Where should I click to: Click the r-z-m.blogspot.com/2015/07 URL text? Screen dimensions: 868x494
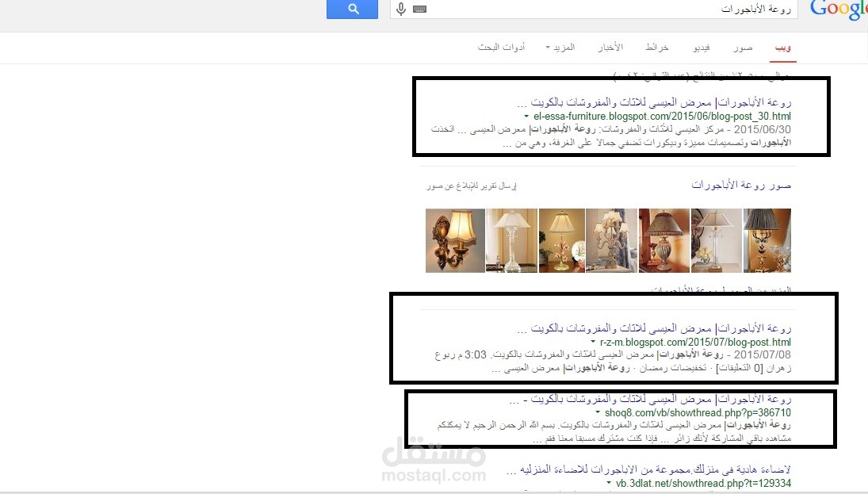click(x=695, y=343)
